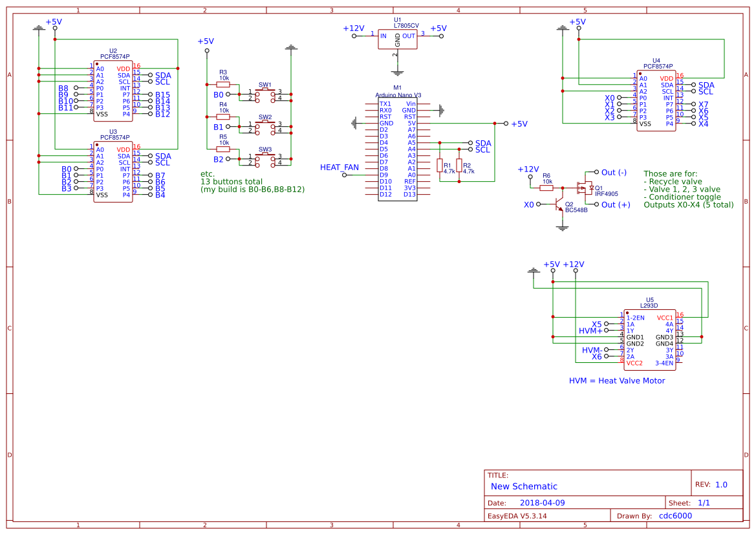Click the 'New Schematic' title field
Screen dimensions: 756x535
(524, 486)
